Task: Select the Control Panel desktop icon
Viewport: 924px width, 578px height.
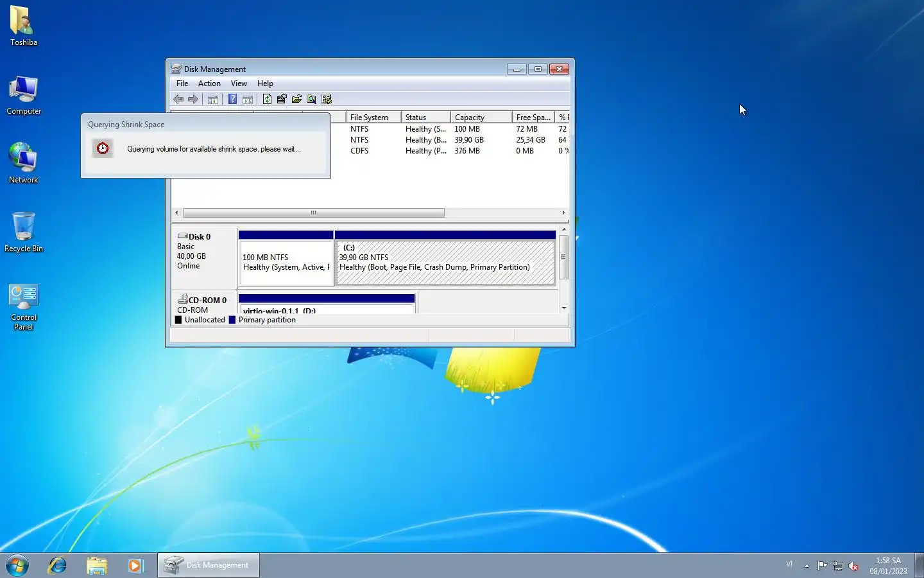Action: click(x=23, y=307)
